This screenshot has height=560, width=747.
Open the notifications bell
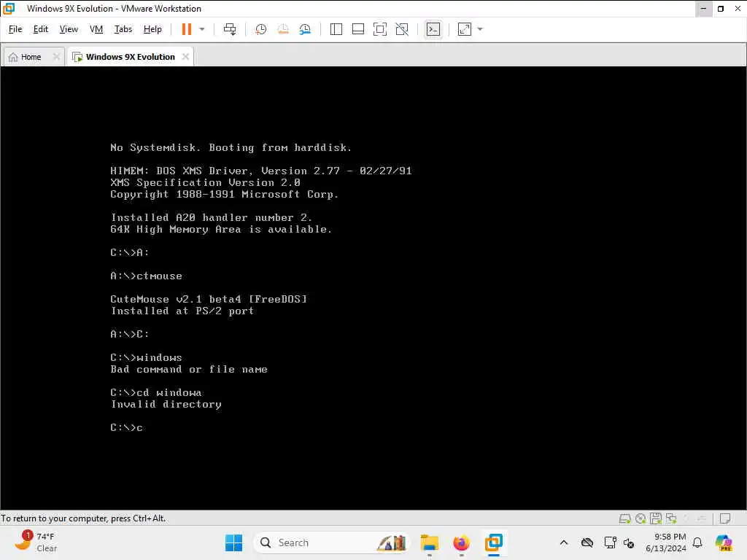(697, 542)
